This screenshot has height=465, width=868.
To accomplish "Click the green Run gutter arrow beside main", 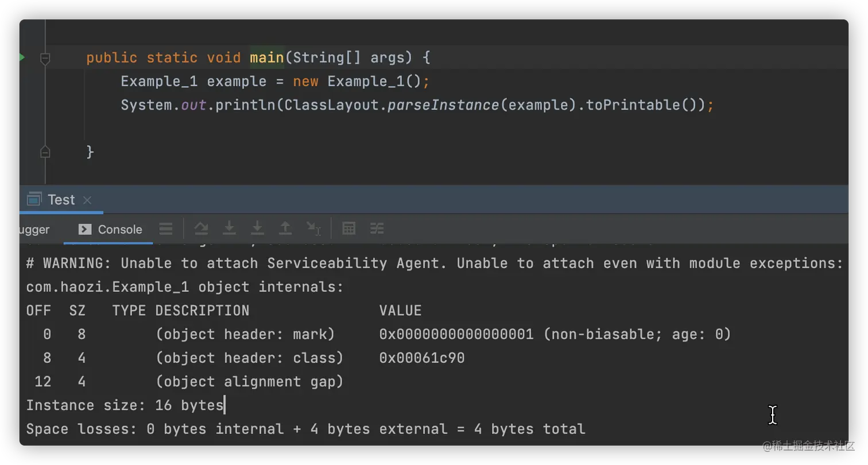I will [22, 57].
